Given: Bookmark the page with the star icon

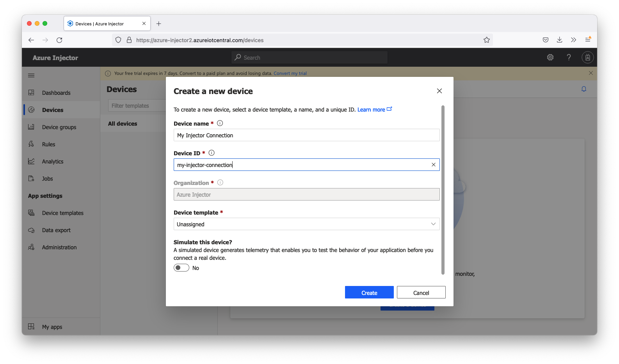Looking at the screenshot, I should pos(486,40).
